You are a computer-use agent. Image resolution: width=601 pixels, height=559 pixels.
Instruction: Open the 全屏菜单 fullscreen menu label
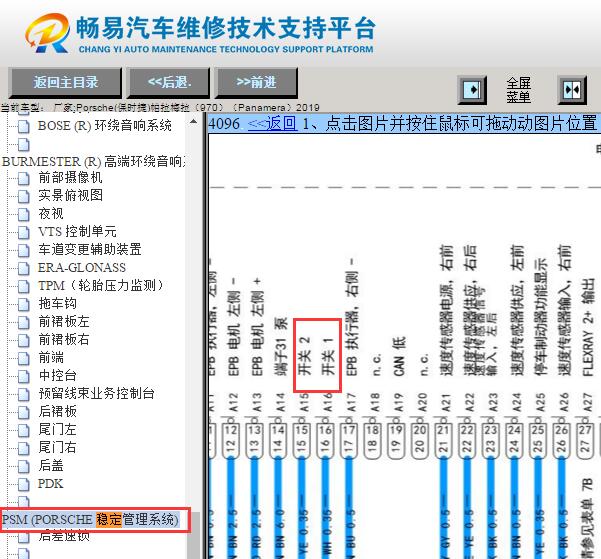coord(519,90)
